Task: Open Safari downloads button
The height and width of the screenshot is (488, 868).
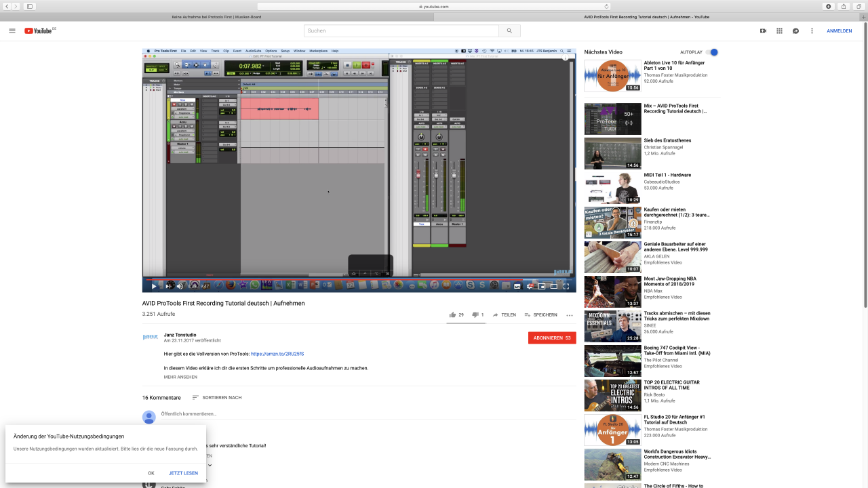Action: [x=829, y=6]
